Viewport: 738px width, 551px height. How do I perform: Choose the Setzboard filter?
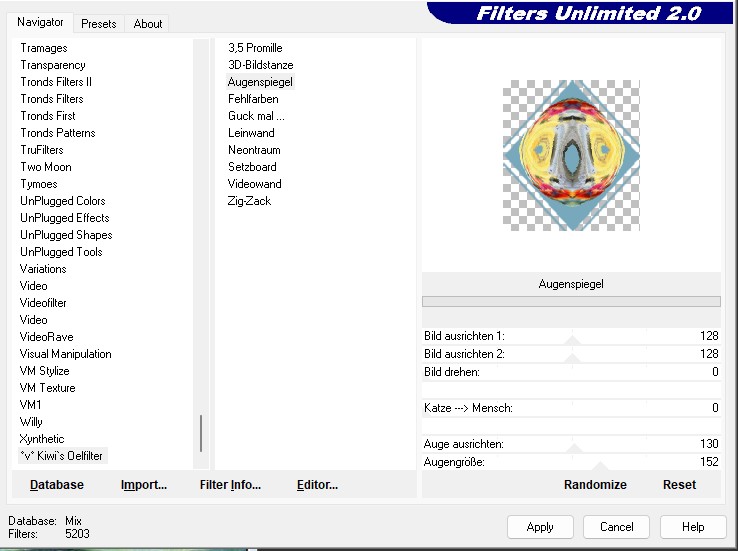[252, 167]
